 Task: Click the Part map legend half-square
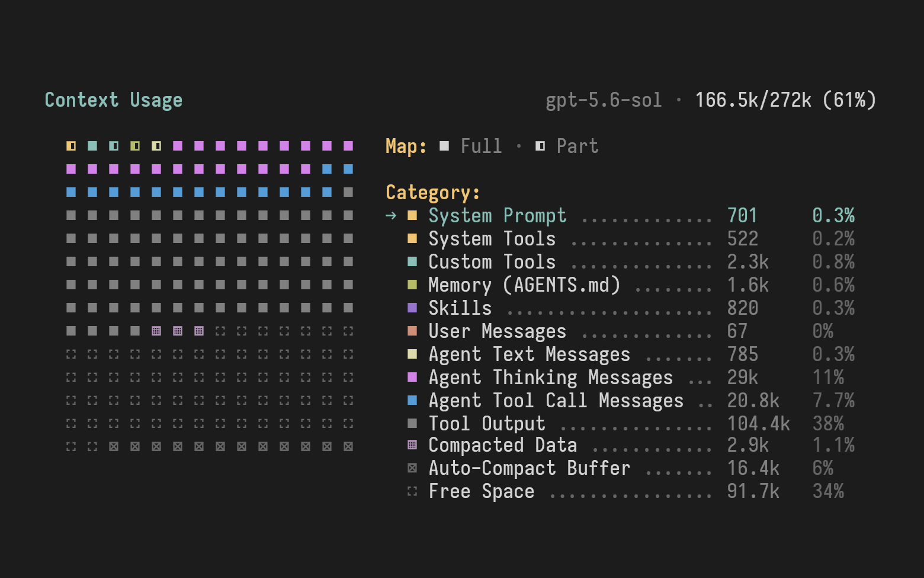click(x=540, y=146)
